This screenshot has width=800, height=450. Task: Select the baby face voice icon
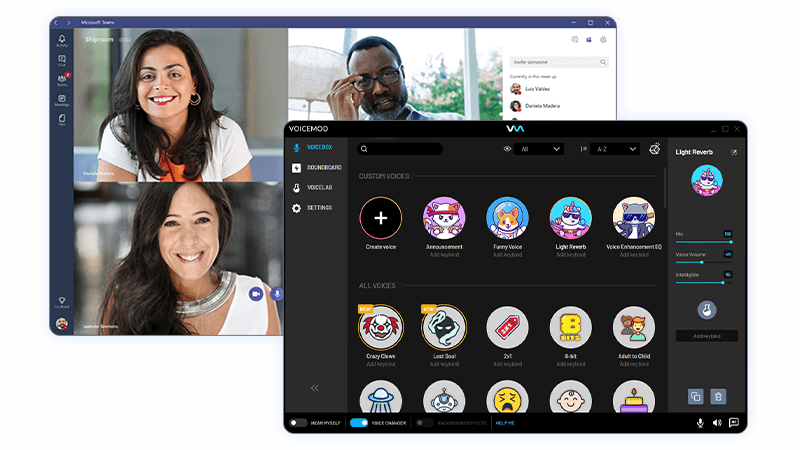[x=570, y=397]
